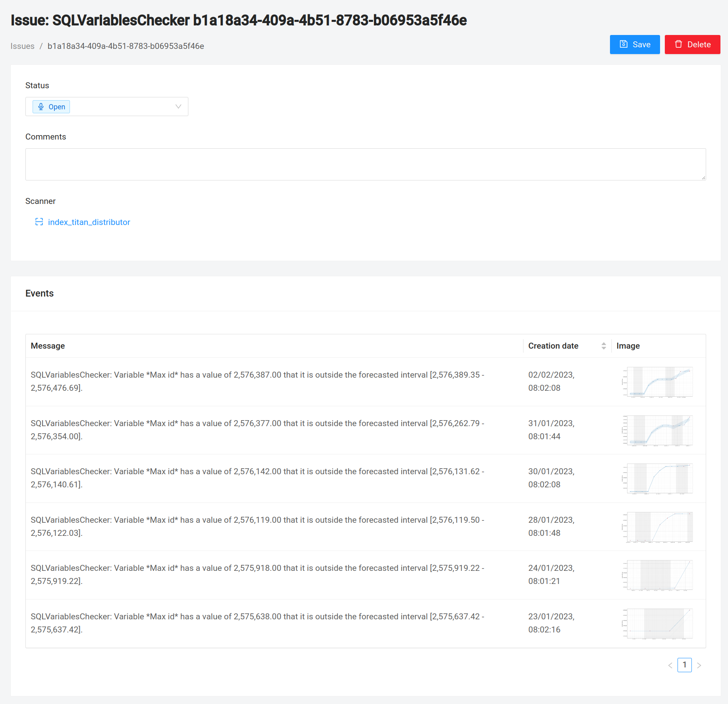This screenshot has width=728, height=704.
Task: Click the Status dropdown chevron arrow
Action: pyautogui.click(x=178, y=107)
